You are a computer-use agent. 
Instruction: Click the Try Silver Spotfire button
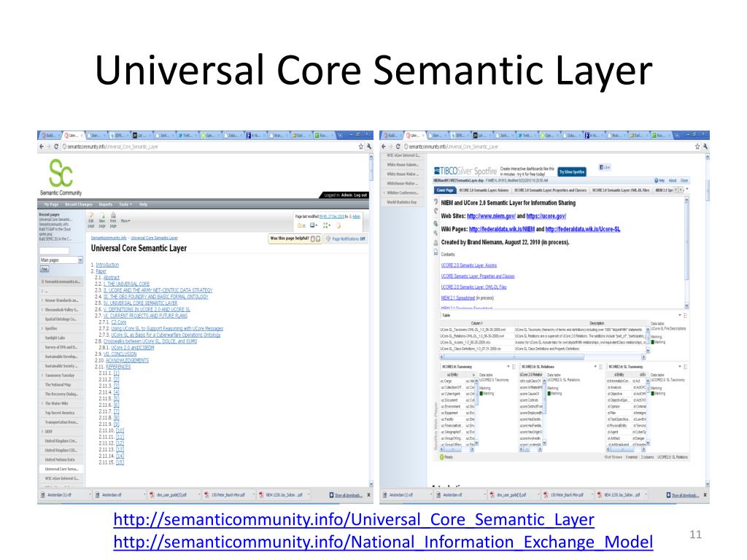(571, 172)
